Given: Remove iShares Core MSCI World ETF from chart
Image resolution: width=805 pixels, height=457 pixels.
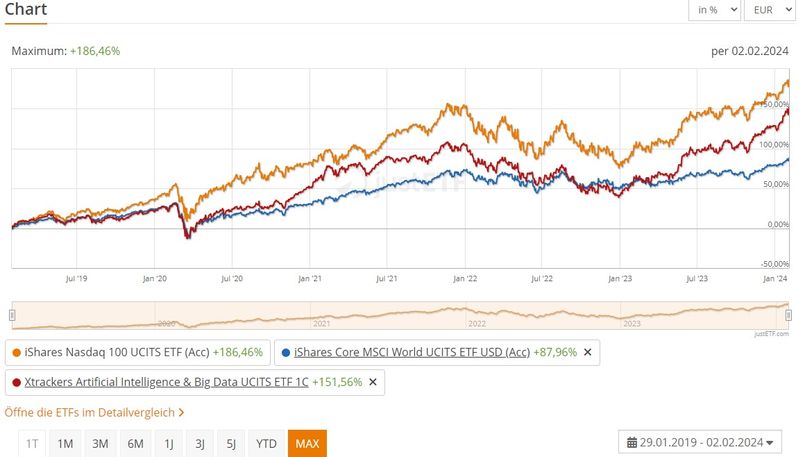Looking at the screenshot, I should point(588,352).
